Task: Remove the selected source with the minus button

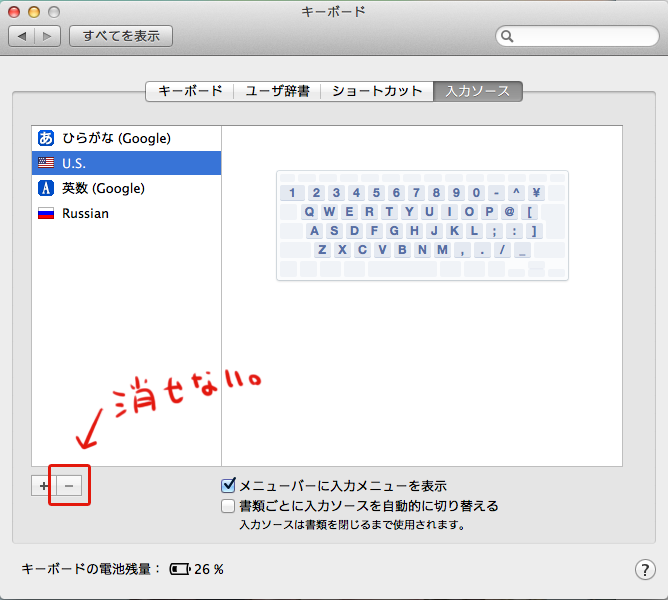Action: click(x=69, y=486)
